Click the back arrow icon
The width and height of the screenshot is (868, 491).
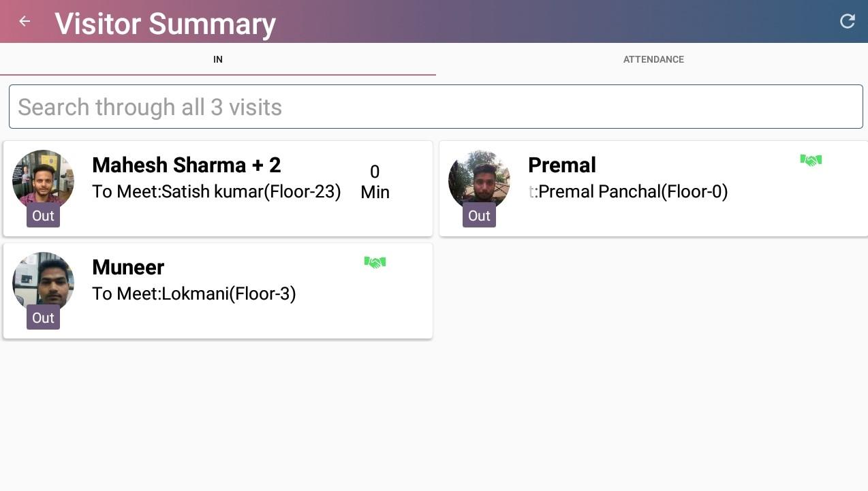pos(25,21)
